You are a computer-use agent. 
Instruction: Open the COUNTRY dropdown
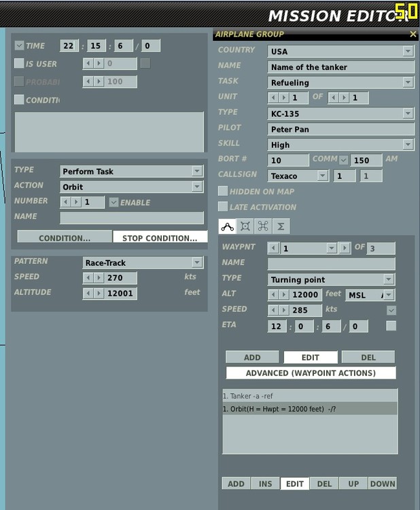(x=408, y=52)
